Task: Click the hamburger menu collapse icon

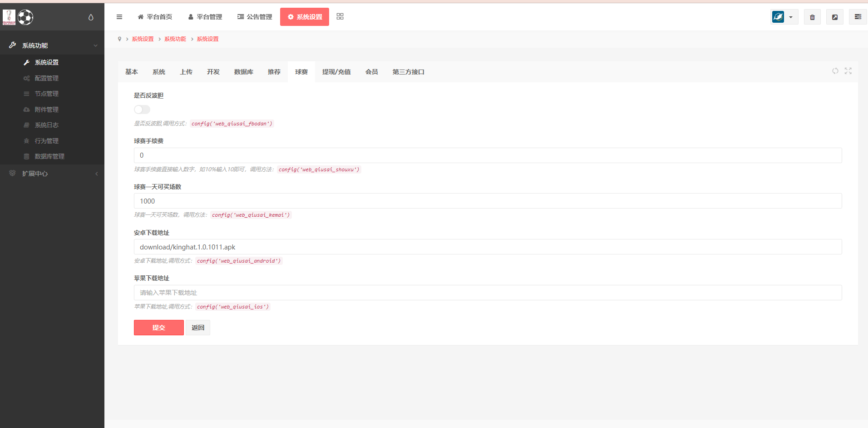Action: click(x=119, y=17)
